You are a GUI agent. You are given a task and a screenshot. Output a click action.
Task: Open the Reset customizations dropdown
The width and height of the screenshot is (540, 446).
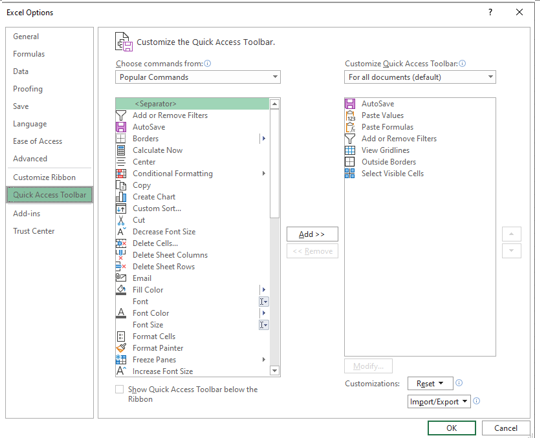430,383
